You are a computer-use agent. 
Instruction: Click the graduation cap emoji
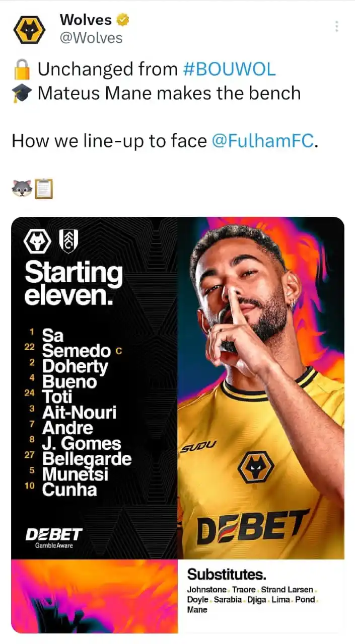pos(22,93)
